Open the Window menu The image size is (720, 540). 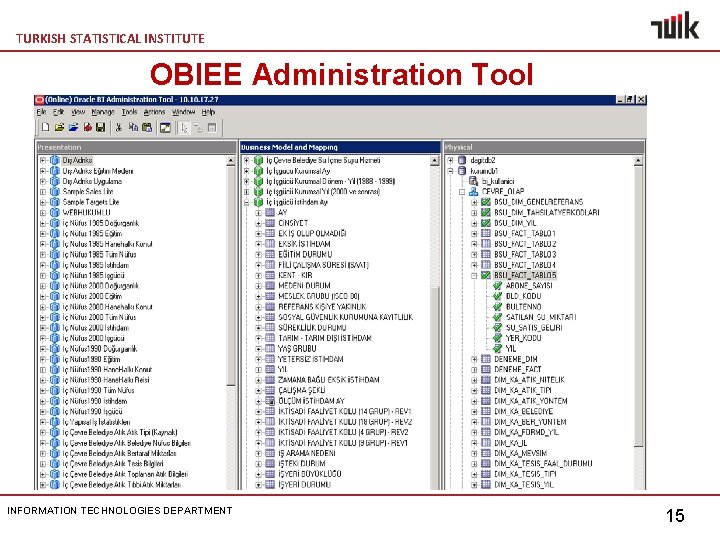click(x=184, y=112)
